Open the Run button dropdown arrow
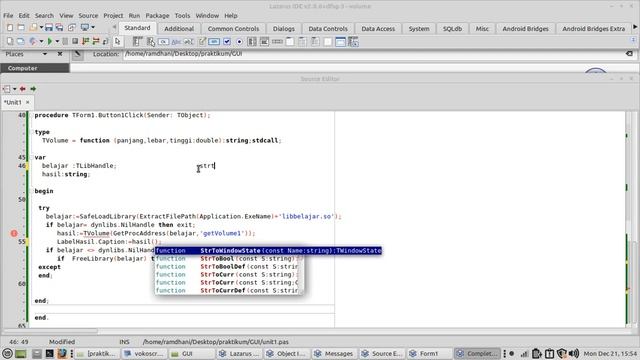Viewport: 640px width, 360px height. pos(57,41)
